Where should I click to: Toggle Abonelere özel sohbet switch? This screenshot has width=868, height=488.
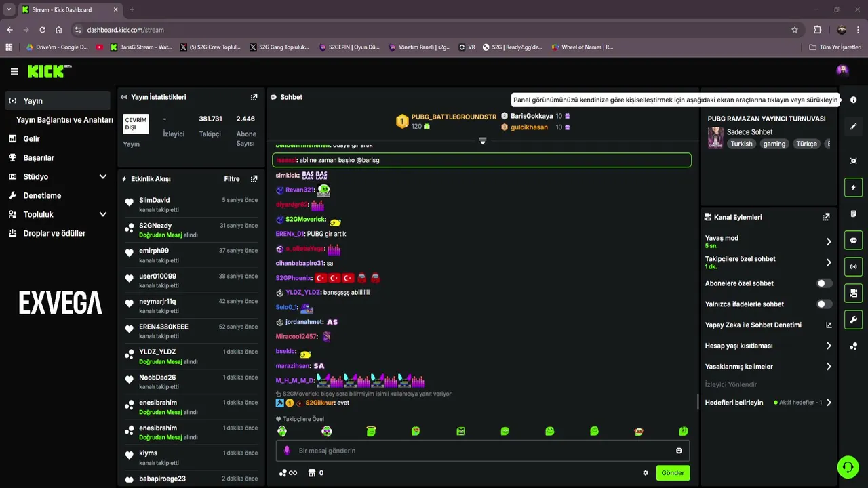[x=824, y=283]
